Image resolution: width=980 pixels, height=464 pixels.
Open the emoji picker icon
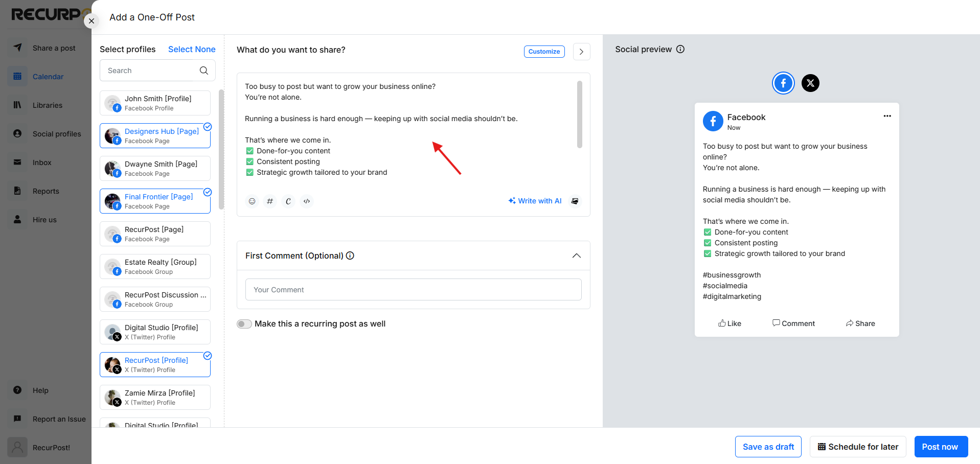[252, 201]
